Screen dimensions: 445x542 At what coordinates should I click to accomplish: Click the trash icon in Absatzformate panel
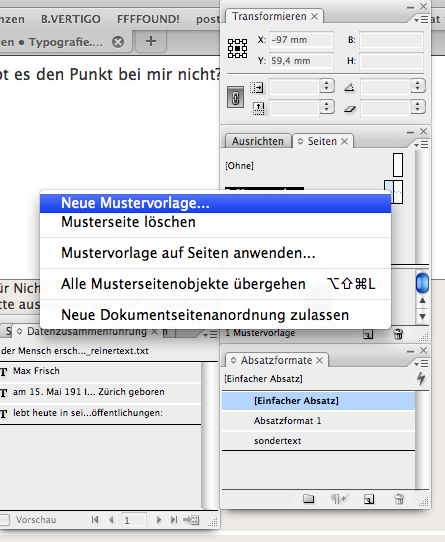[x=399, y=499]
